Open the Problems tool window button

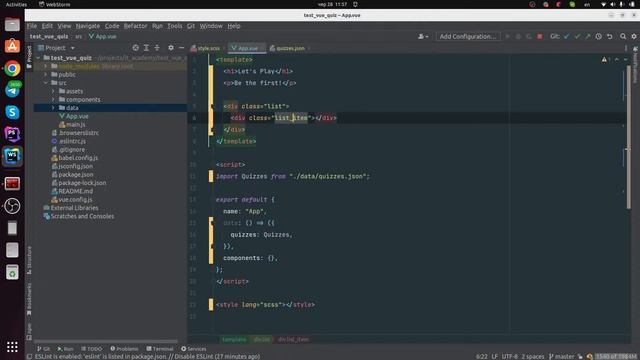click(124, 349)
